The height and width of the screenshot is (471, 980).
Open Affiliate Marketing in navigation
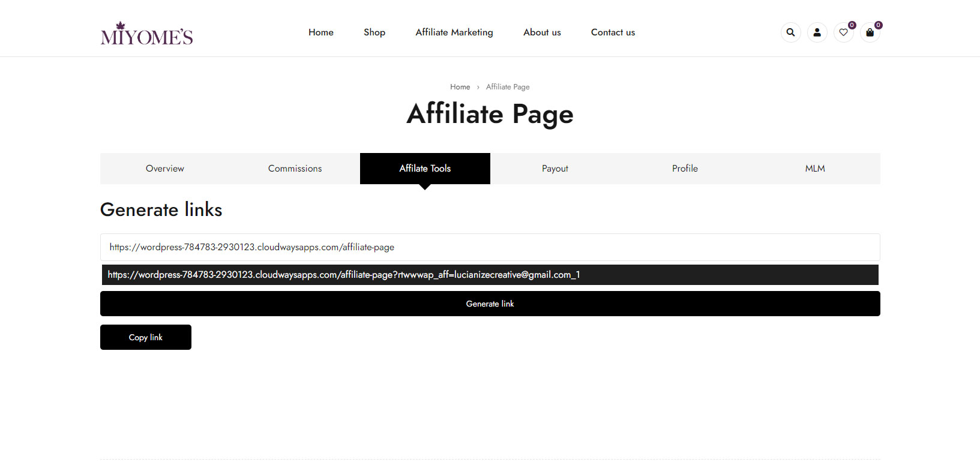click(454, 32)
